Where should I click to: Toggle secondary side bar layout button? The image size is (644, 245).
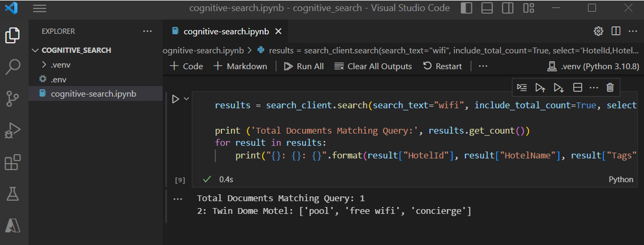click(507, 8)
